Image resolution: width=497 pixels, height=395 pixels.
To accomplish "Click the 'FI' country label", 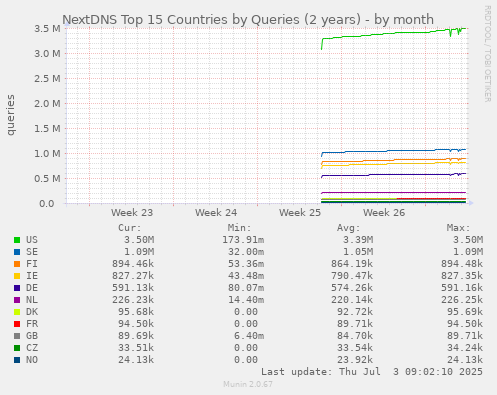I will (x=32, y=264).
